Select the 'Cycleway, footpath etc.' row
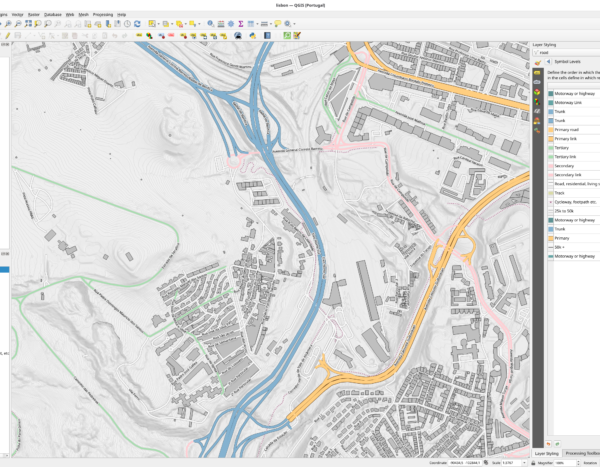The width and height of the screenshot is (600, 467). pyautogui.click(x=574, y=202)
